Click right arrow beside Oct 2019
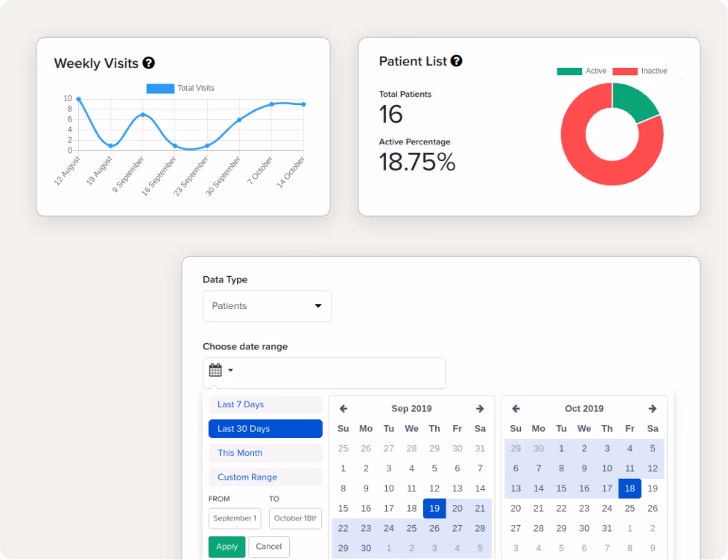 (x=652, y=409)
